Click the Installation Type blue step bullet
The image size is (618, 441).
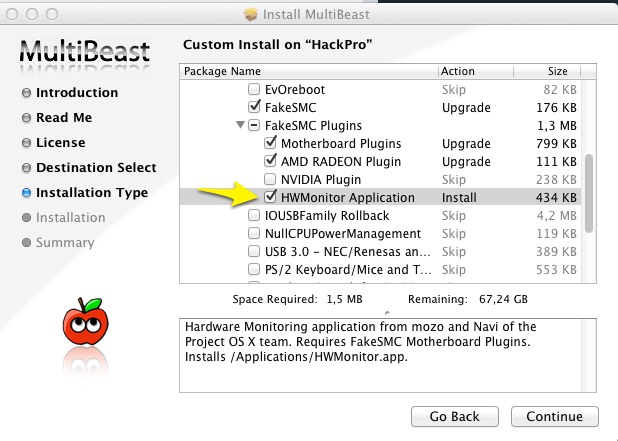26,193
